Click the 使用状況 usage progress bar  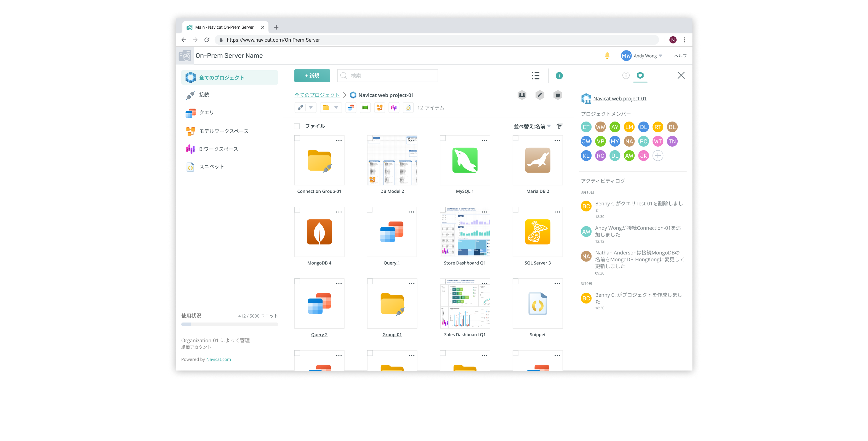[230, 324]
